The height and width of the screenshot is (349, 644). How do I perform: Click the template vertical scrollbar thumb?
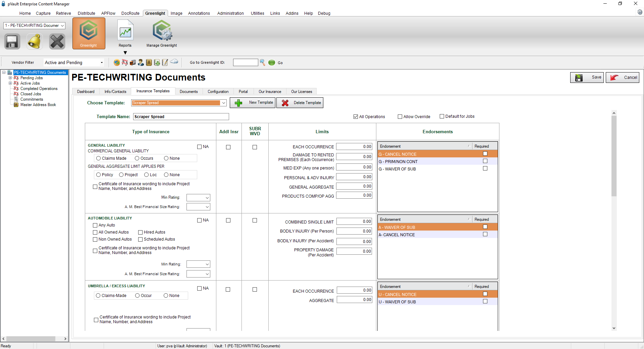[x=614, y=156]
